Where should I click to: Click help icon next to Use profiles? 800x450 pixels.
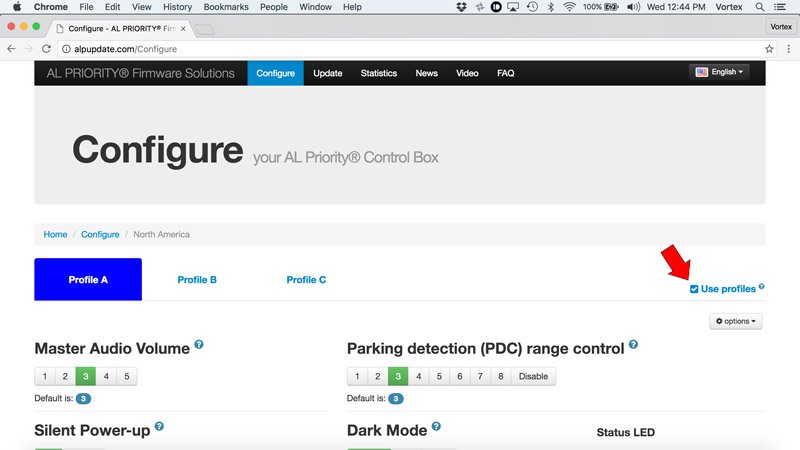pyautogui.click(x=761, y=287)
